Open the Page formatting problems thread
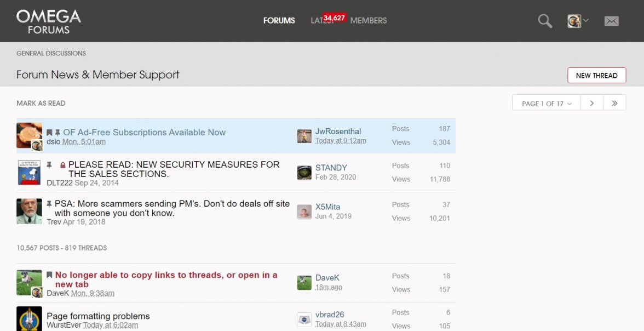Screen dimensions: 644x331 coord(98,316)
